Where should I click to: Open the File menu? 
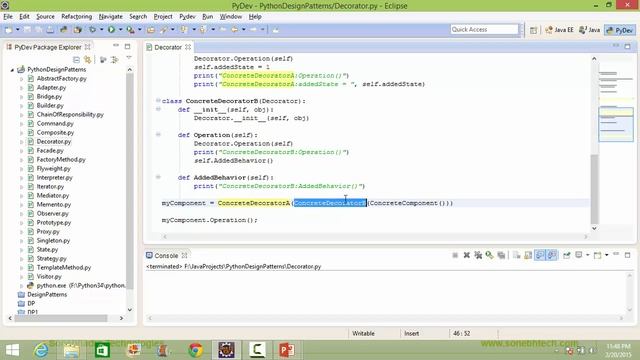[8, 16]
